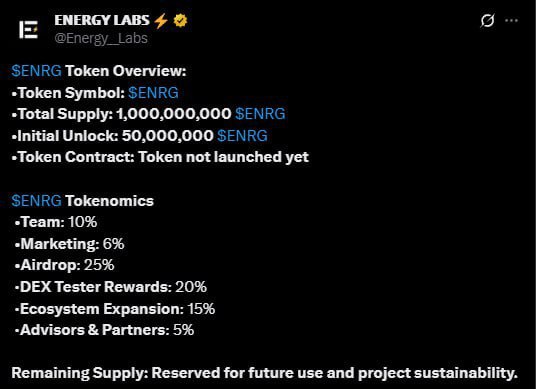Click the Remaining Supply sentence
Image resolution: width=536 pixels, height=389 pixels.
265,373
